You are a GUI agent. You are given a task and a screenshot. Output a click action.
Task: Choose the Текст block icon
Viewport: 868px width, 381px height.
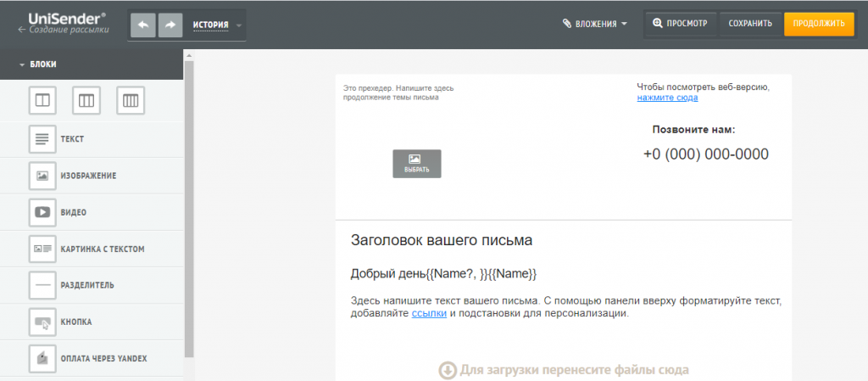click(x=42, y=138)
